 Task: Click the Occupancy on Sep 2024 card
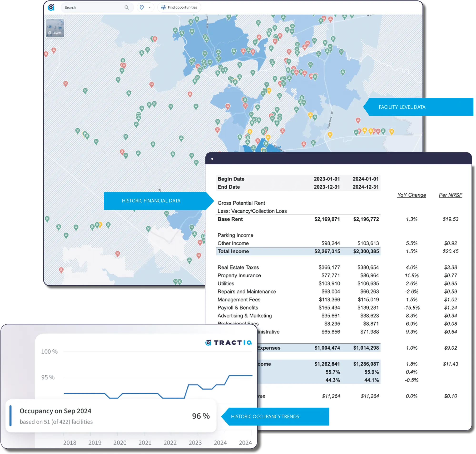click(x=111, y=416)
